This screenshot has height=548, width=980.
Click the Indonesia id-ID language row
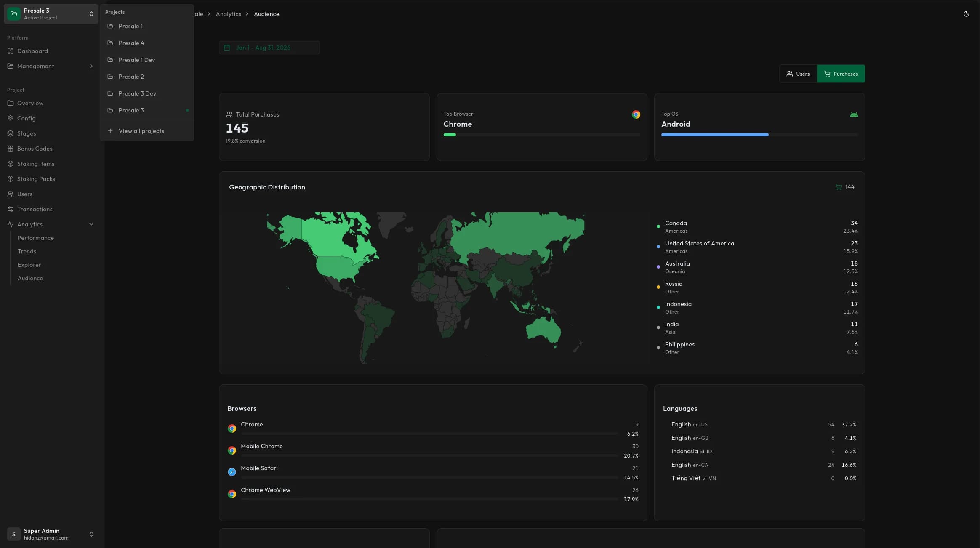click(759, 451)
